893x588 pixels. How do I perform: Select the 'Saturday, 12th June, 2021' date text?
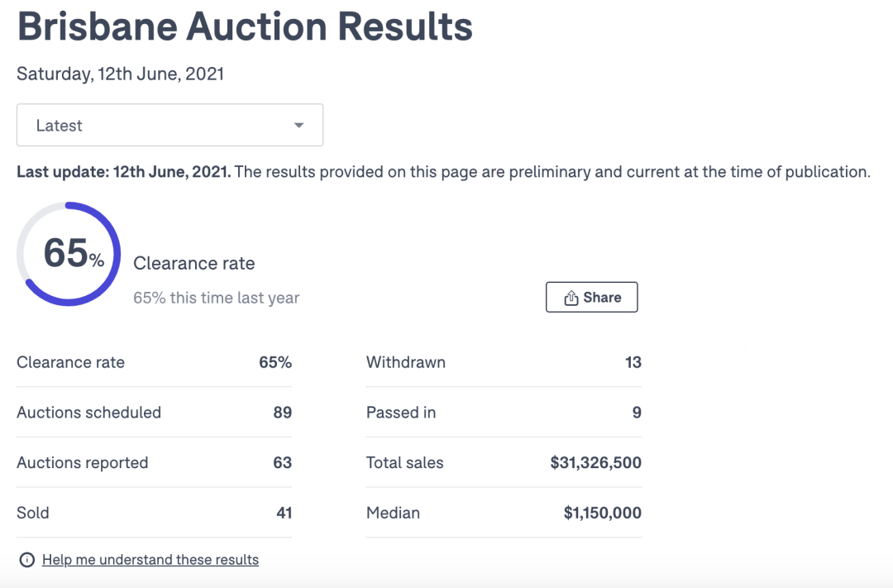[121, 74]
